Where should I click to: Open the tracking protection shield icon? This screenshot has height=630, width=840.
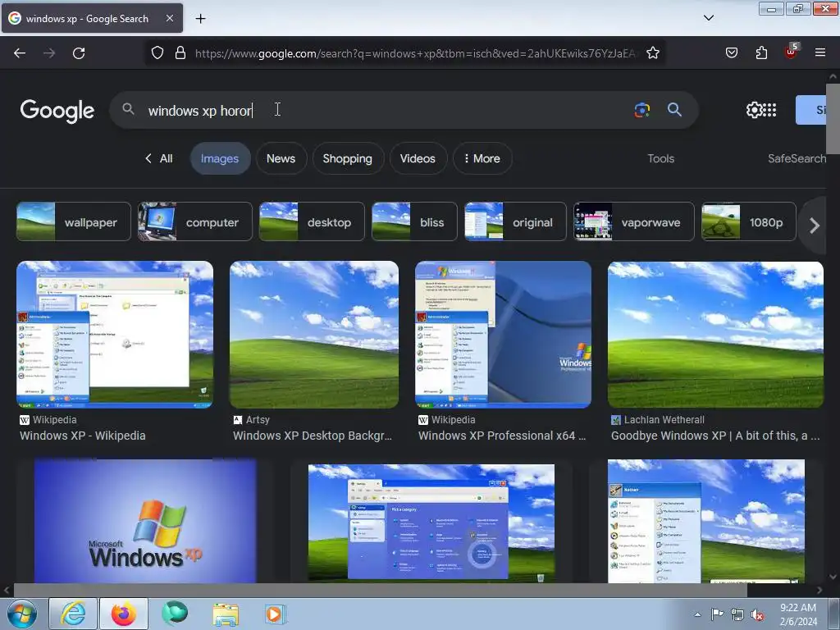click(x=157, y=53)
